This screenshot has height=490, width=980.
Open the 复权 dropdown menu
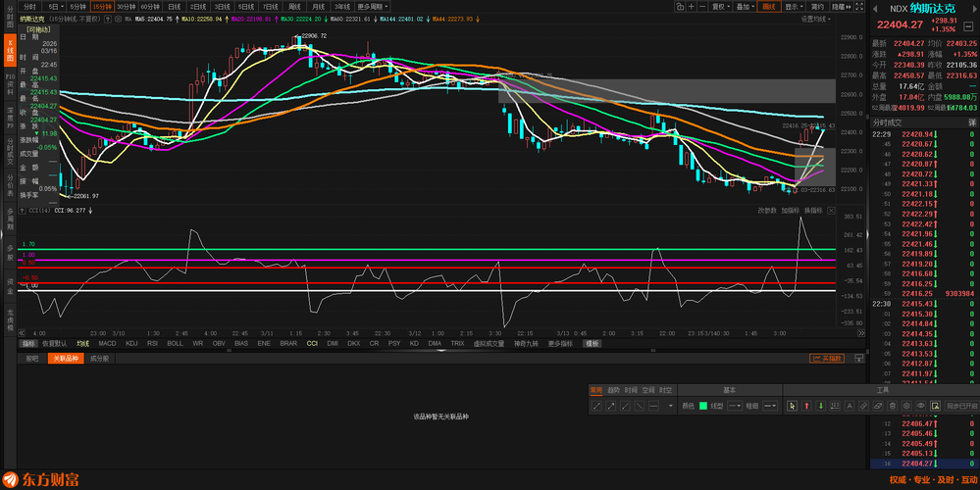720,6
